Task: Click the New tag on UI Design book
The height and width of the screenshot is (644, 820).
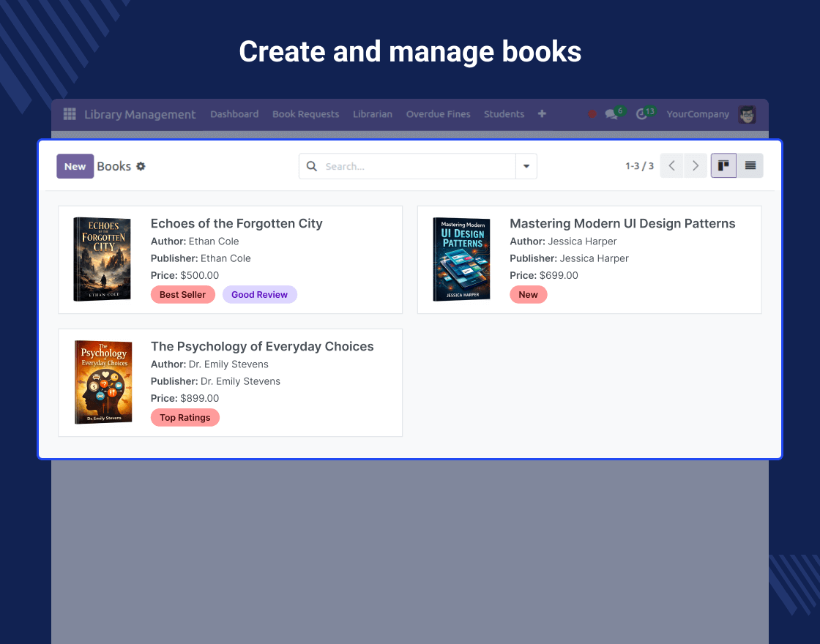Action: 528,294
